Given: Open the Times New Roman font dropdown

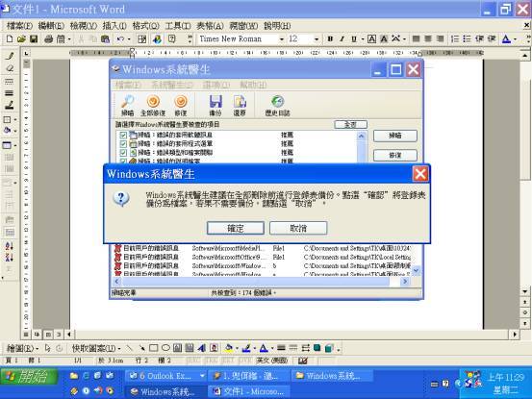Looking at the screenshot, I should tap(282, 39).
